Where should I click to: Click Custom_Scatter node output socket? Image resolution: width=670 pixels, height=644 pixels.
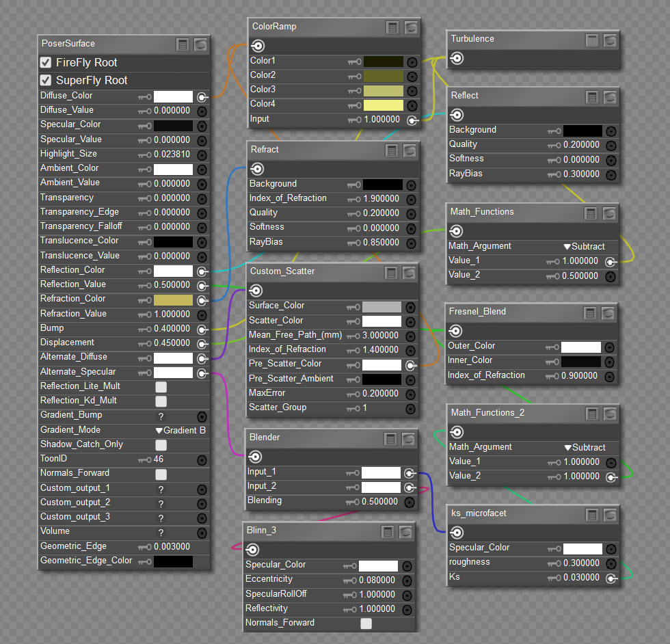[256, 291]
